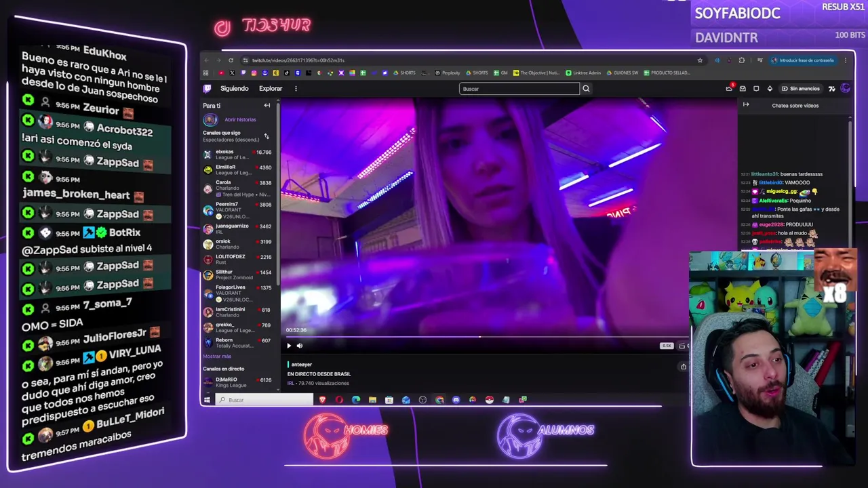
Task: Open IamCristinini channel in sidebar
Action: click(237, 312)
